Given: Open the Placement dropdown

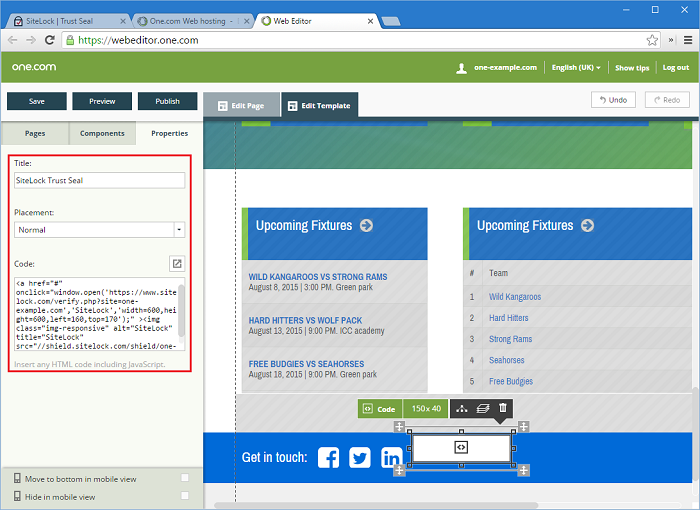Looking at the screenshot, I should click(x=100, y=230).
